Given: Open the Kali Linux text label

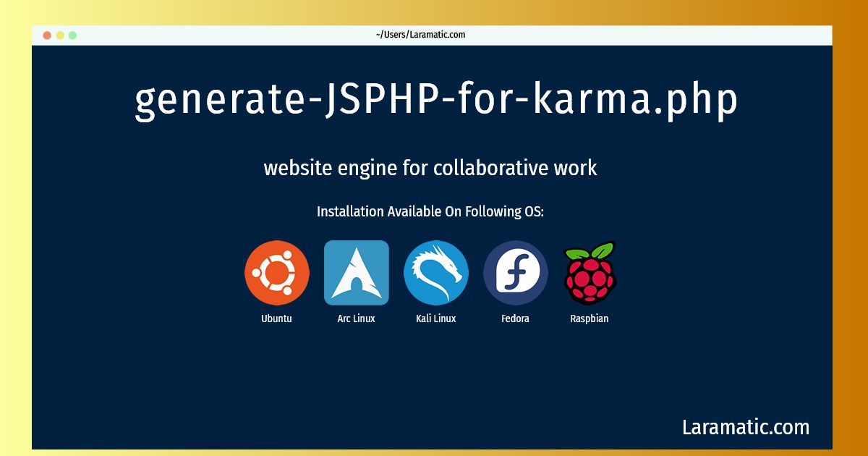Looking at the screenshot, I should (x=436, y=318).
